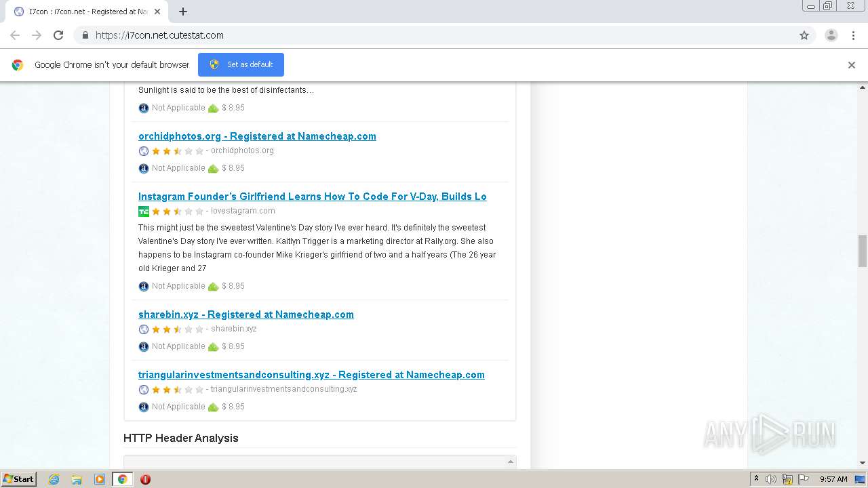Go forward to the next page
Screen dimensions: 868x488
37,35
